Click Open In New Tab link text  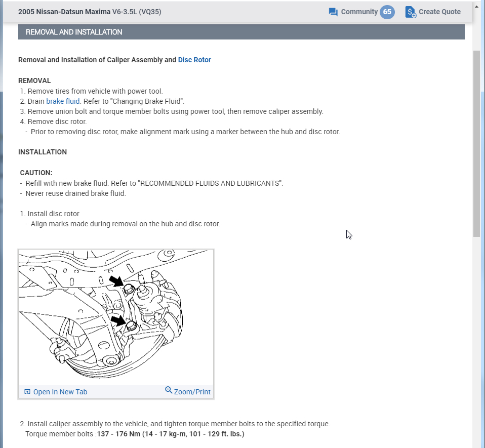(x=60, y=392)
